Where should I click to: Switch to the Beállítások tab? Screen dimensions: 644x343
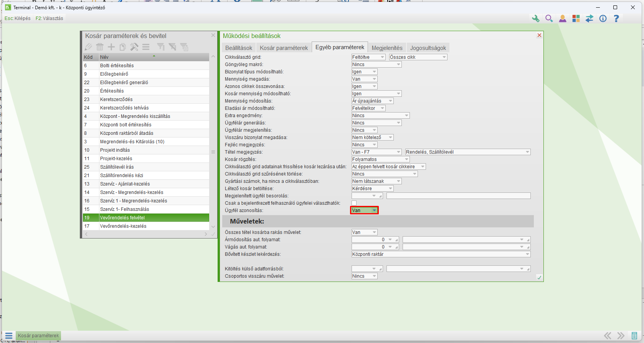[x=239, y=48]
